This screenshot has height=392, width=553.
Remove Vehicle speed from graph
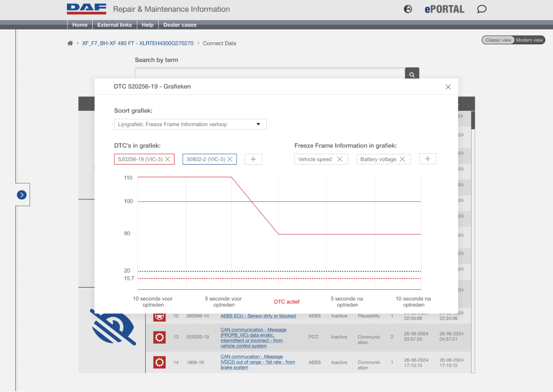340,159
